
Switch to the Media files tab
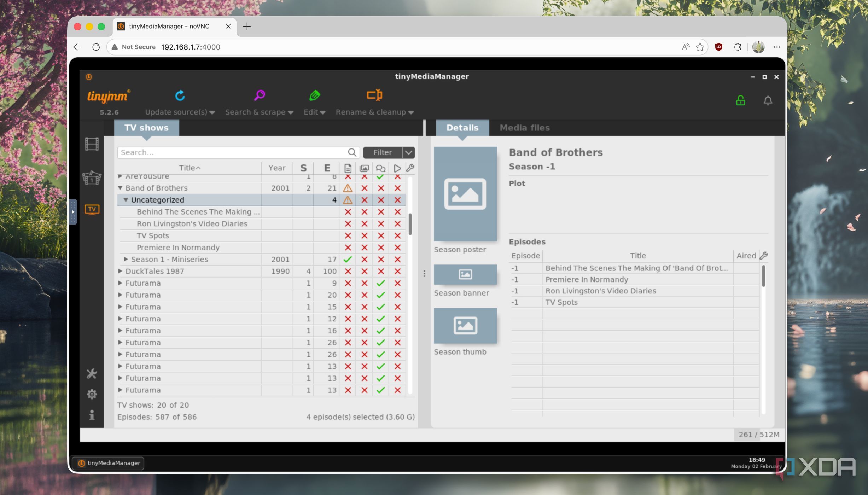tap(524, 128)
